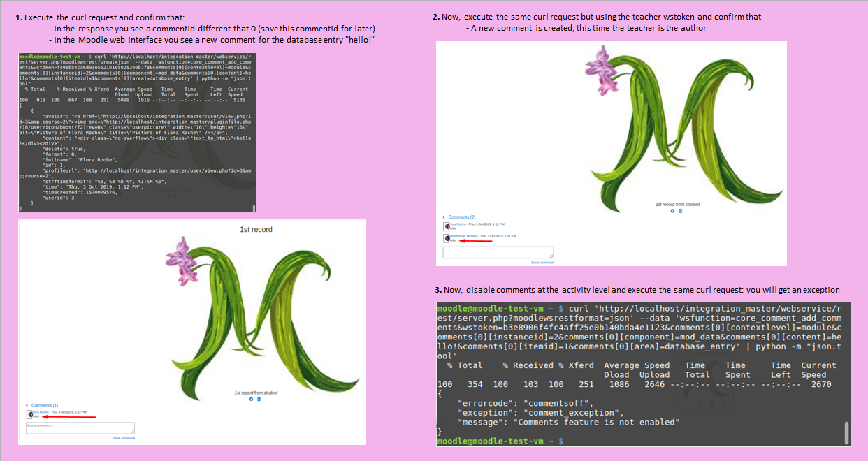The height and width of the screenshot is (461, 868).
Task: Click the edit gear icon in Comments (2) record
Action: click(672, 210)
